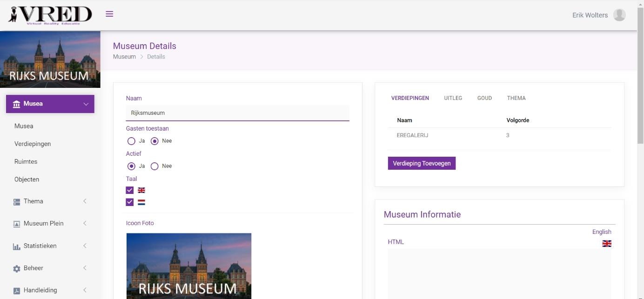Open the user avatar icon
The width and height of the screenshot is (644, 299).
[619, 15]
